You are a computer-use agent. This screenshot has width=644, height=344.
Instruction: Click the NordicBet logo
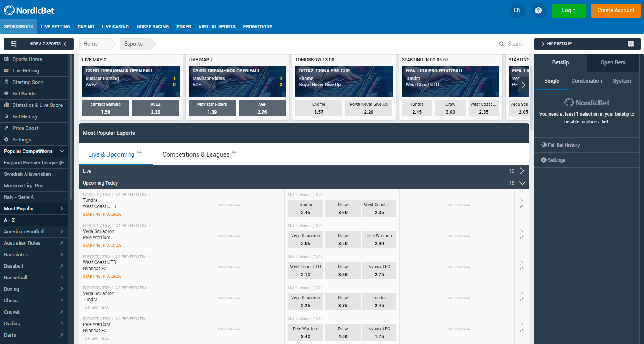coord(29,10)
